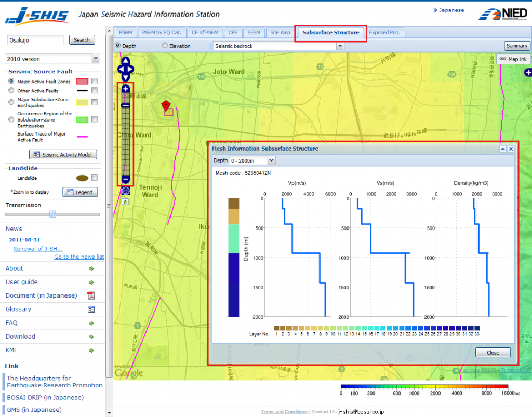This screenshot has height=417, width=532.
Task: Click inside the Osakajo search field
Action: tap(34, 39)
